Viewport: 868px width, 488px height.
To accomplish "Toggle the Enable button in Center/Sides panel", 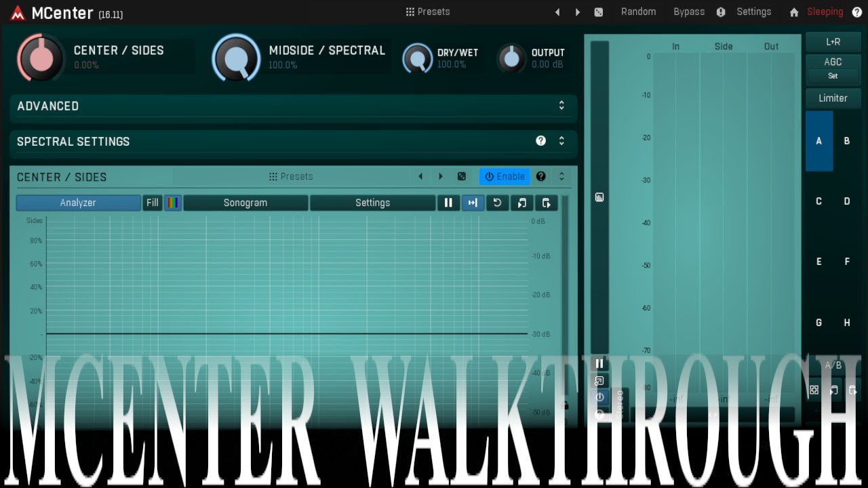I will [505, 176].
